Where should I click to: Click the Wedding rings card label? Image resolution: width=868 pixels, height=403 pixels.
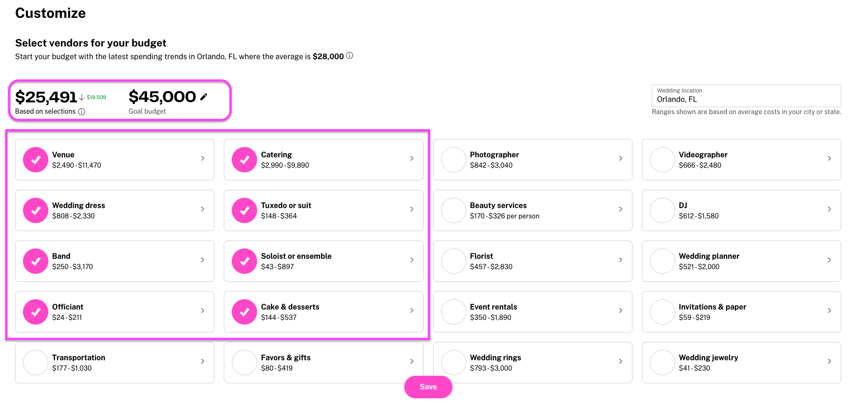click(495, 357)
